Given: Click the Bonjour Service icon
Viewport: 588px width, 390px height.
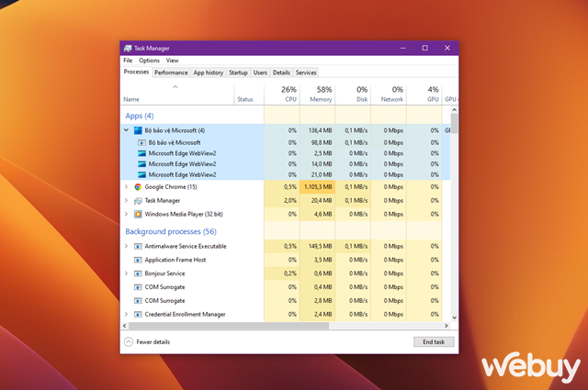Looking at the screenshot, I should [138, 273].
